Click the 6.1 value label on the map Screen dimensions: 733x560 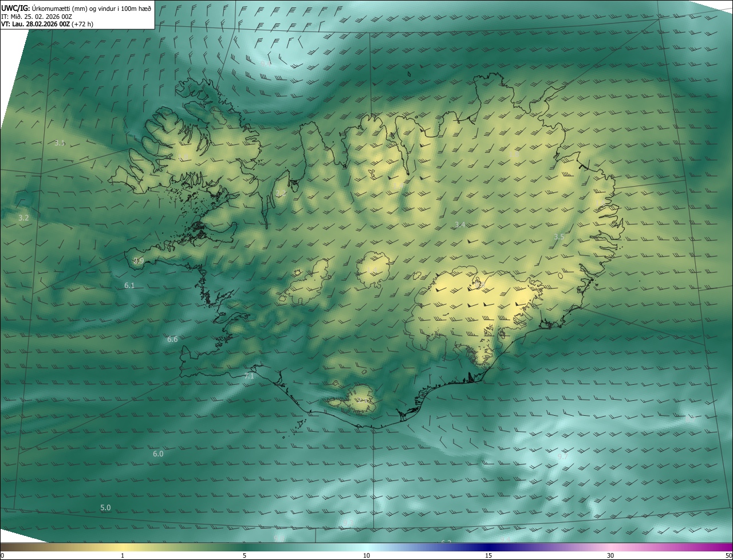(x=129, y=285)
